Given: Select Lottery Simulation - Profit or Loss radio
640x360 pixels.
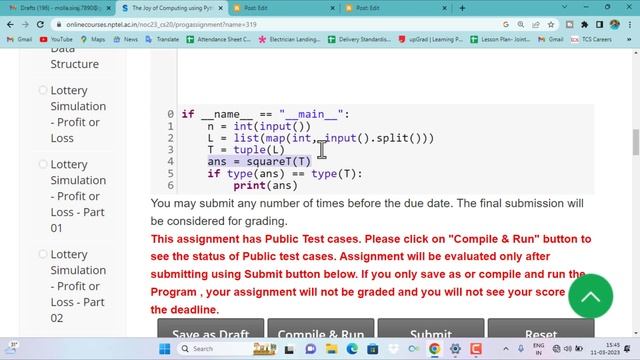Looking at the screenshot, I should coord(43,90).
